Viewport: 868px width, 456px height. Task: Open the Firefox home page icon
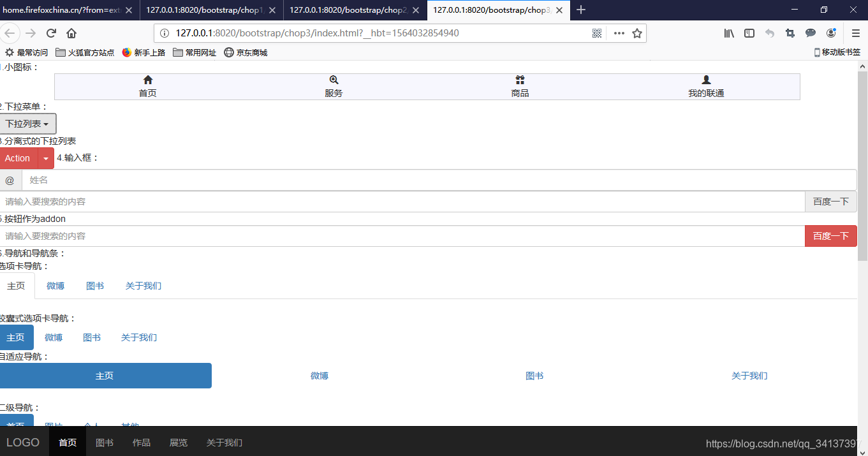coord(71,33)
